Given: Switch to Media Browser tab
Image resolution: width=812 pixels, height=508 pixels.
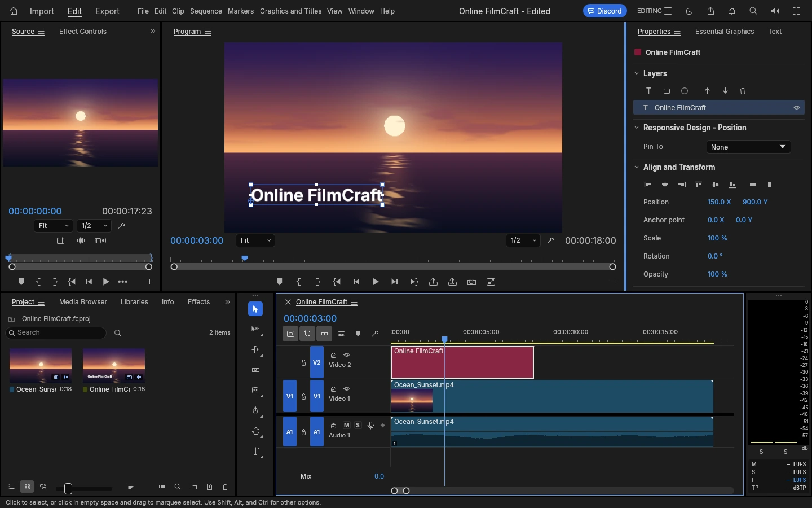Looking at the screenshot, I should (x=83, y=302).
